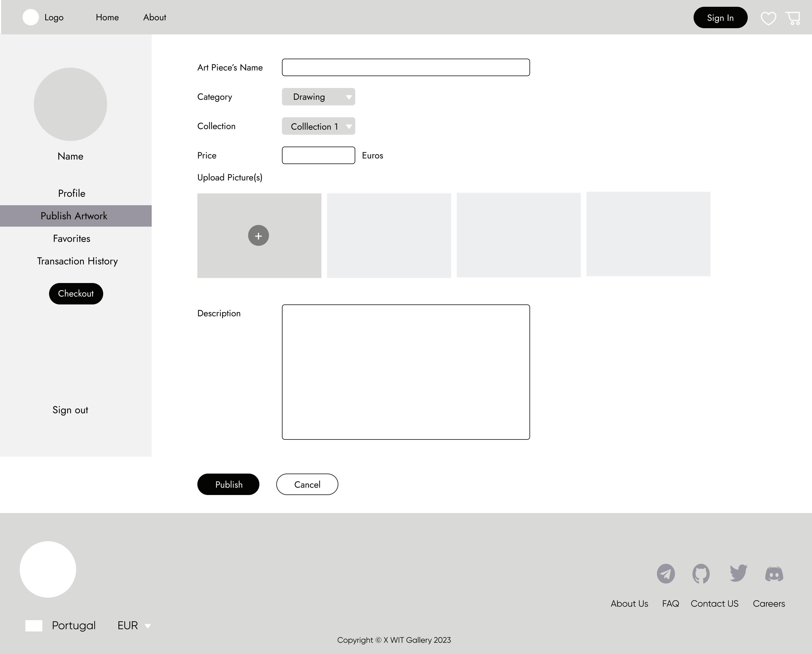Open the Favorites sidebar item
Screen dimensions: 812x654
(72, 238)
